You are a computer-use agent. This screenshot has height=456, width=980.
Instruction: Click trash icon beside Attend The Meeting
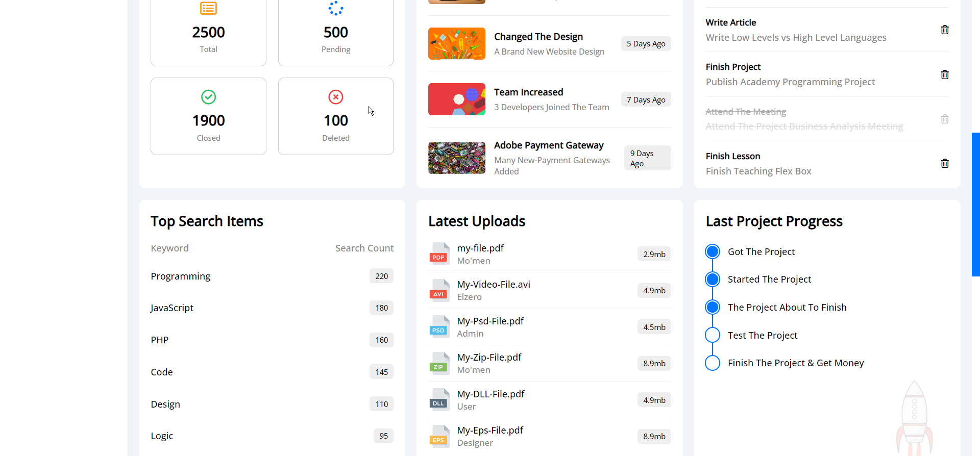pos(945,119)
